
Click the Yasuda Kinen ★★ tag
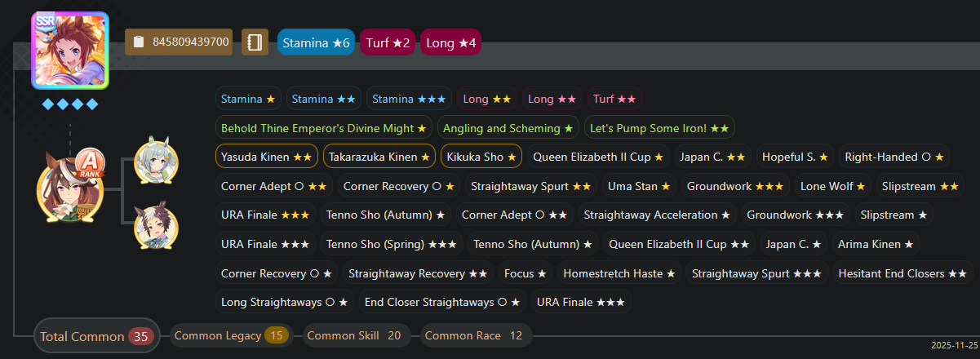(267, 157)
